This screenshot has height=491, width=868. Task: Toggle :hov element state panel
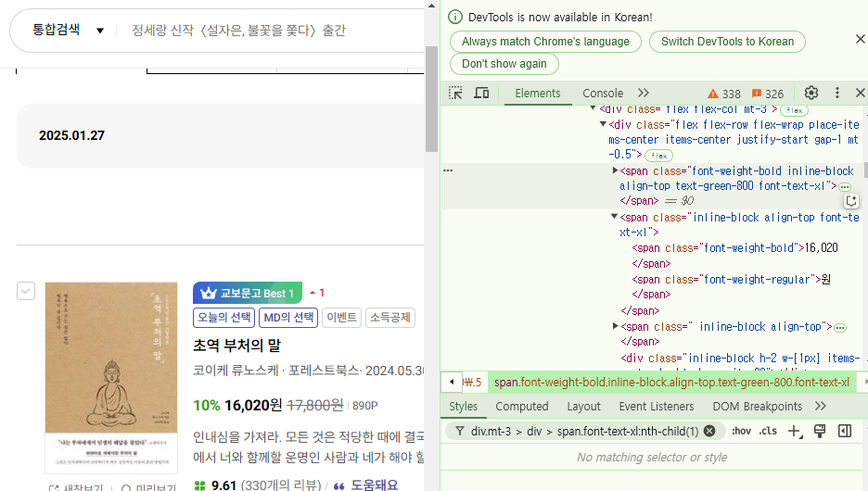(x=741, y=432)
